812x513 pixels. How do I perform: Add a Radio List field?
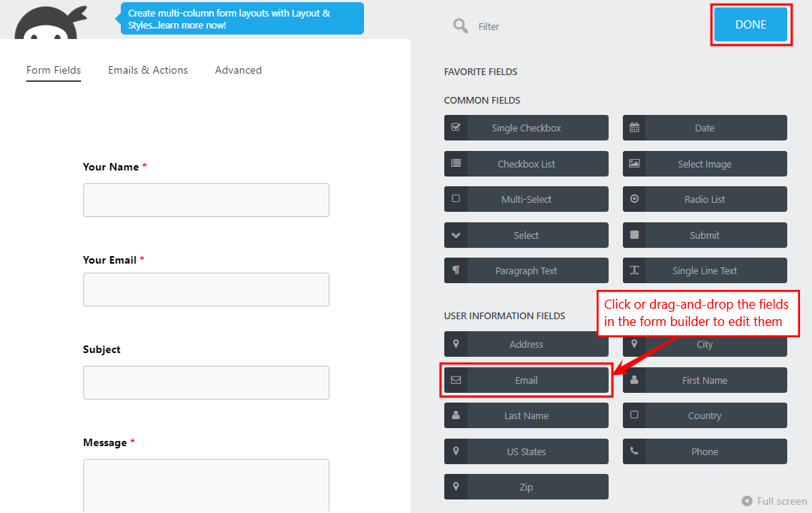[x=705, y=199]
